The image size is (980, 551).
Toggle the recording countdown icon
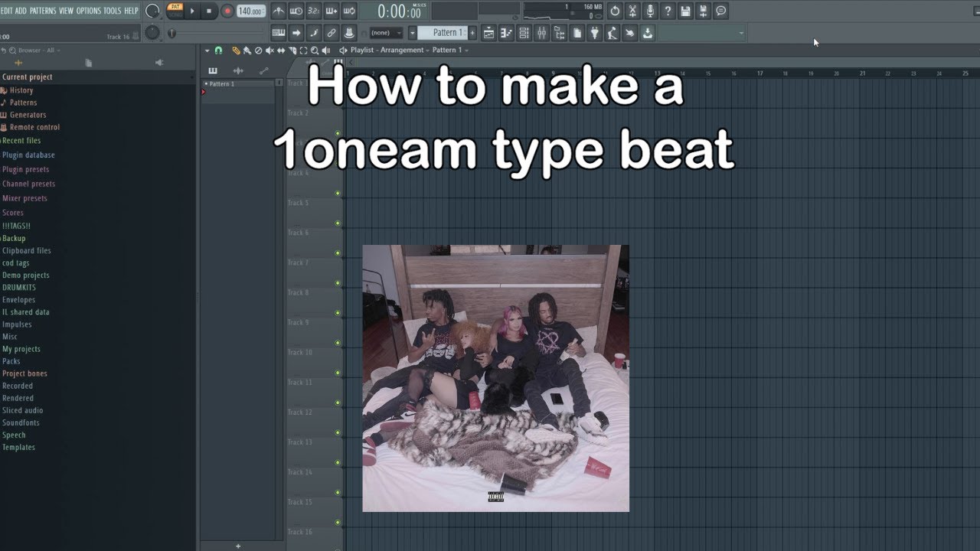click(314, 11)
